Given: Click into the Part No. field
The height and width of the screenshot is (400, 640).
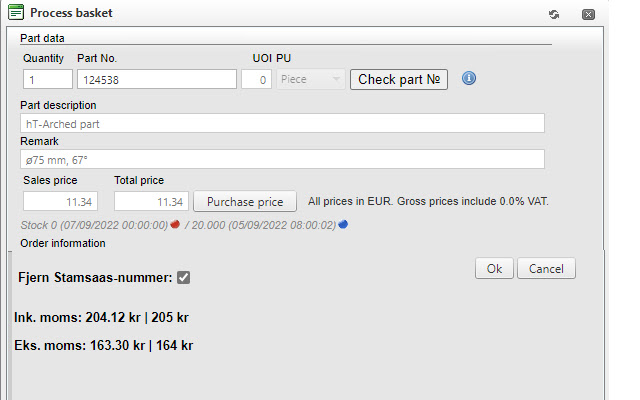Looking at the screenshot, I should pyautogui.click(x=156, y=80).
